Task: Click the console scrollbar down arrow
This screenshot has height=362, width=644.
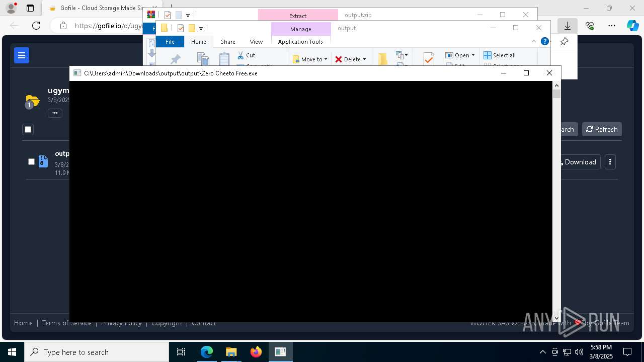Action: [556, 318]
